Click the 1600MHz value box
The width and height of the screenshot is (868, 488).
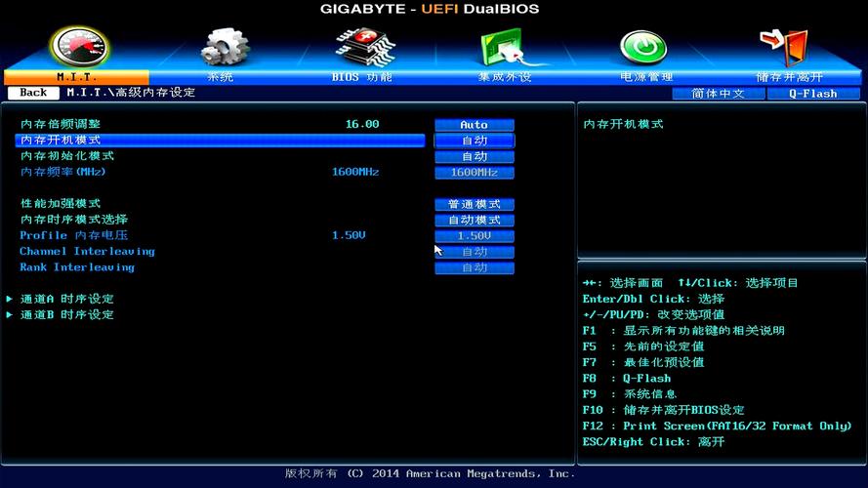475,173
